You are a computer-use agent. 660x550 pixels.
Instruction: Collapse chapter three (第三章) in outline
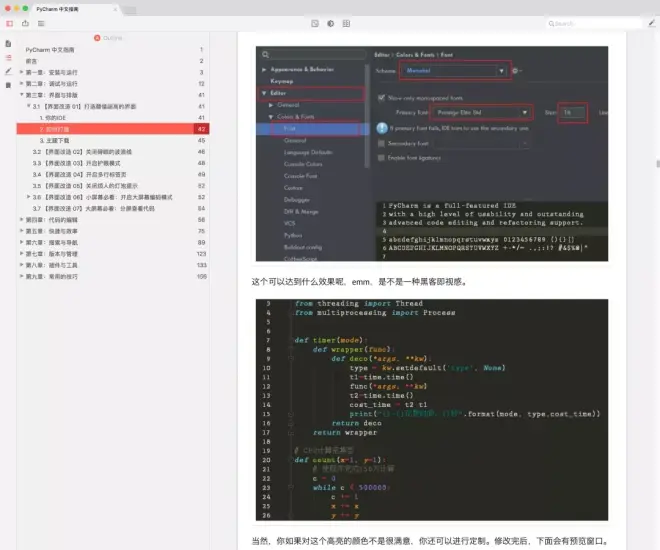click(21, 95)
